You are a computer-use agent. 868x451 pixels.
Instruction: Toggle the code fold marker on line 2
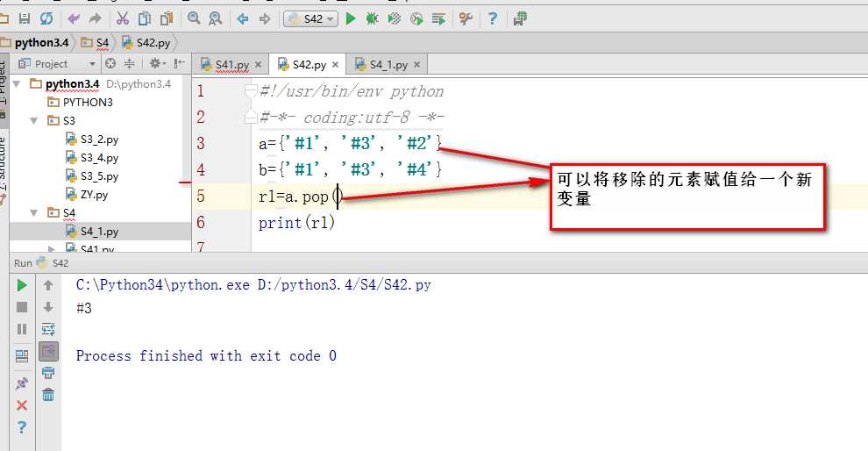pos(251,117)
